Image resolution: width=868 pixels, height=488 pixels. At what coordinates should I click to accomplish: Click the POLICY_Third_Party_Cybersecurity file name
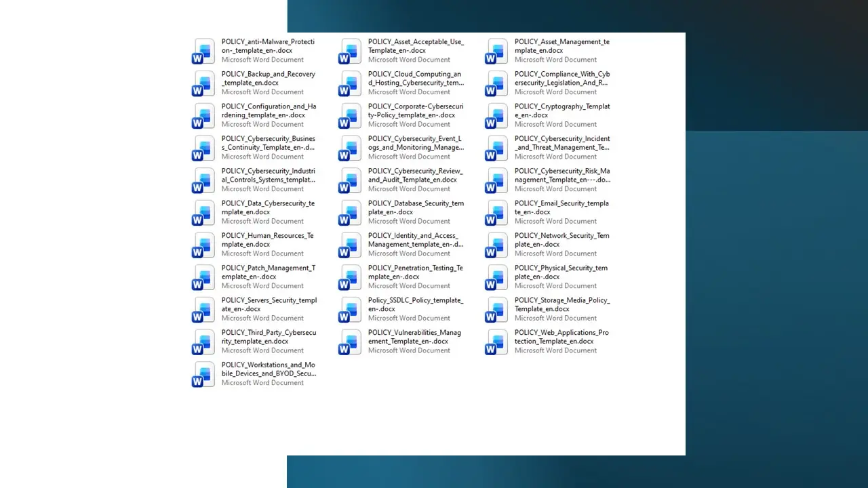(x=269, y=337)
